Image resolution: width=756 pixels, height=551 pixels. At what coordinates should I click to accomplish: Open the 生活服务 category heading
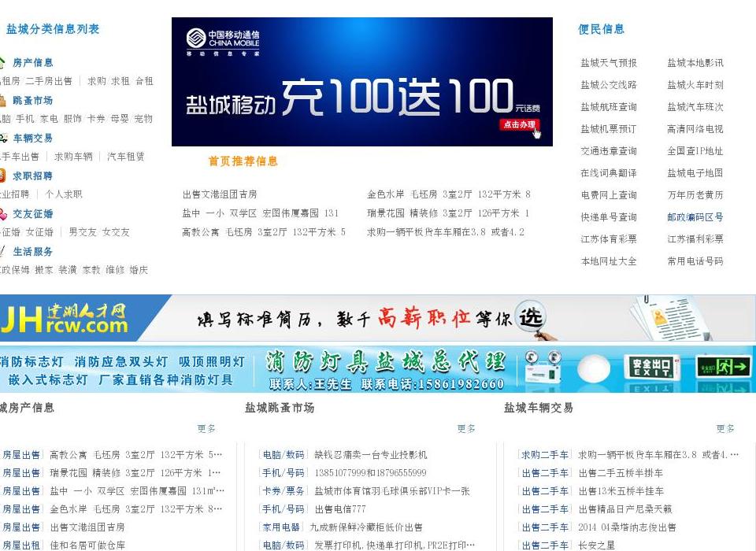click(33, 252)
